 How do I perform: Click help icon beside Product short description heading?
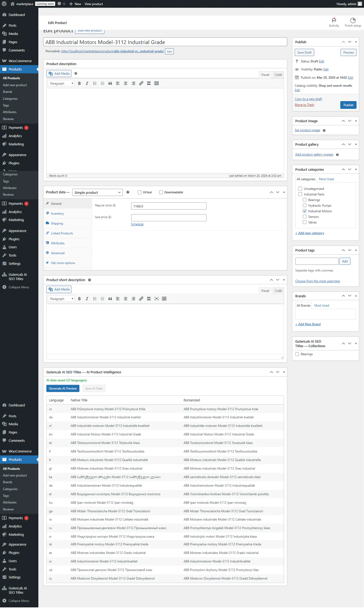click(90, 280)
